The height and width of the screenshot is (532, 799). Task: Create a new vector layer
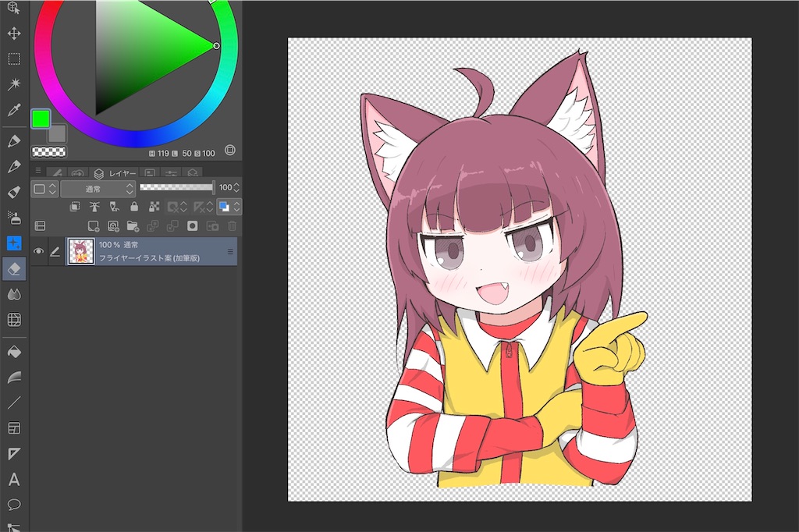pos(113,225)
